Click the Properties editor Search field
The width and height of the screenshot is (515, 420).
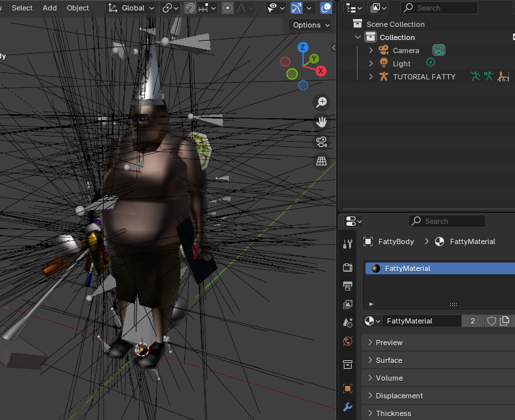point(447,221)
